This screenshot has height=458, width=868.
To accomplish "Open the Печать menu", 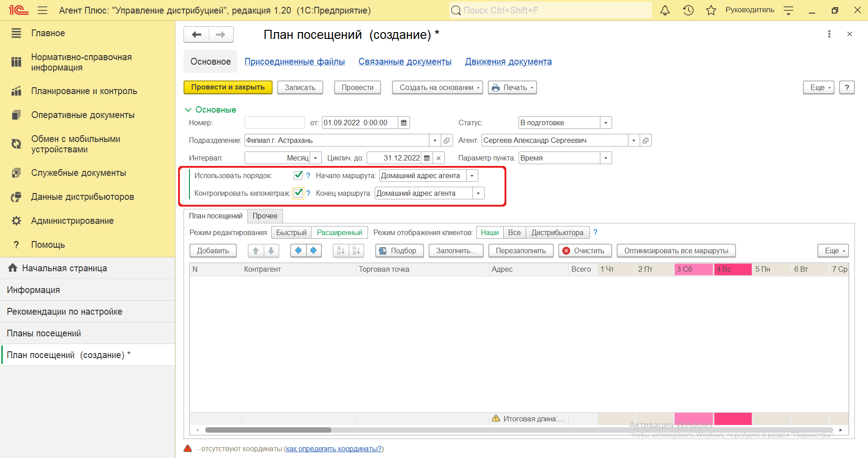I will [512, 87].
